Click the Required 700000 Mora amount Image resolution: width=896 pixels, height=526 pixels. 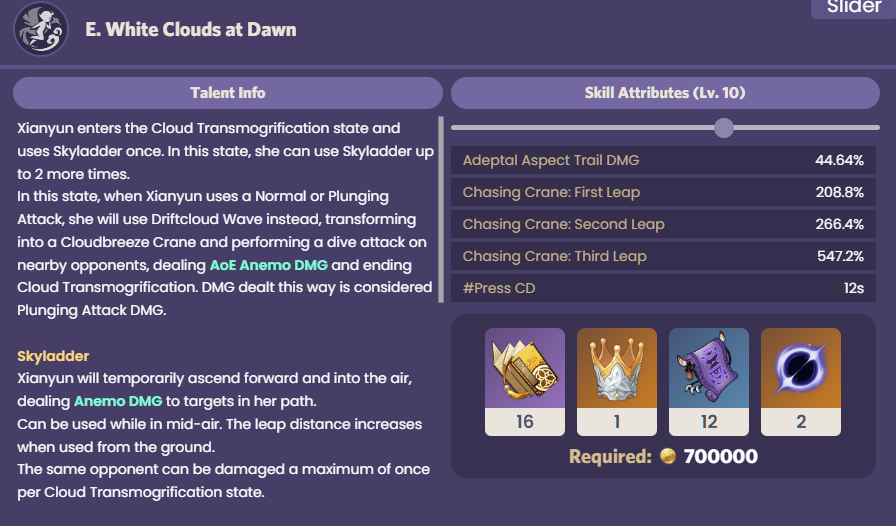click(720, 457)
